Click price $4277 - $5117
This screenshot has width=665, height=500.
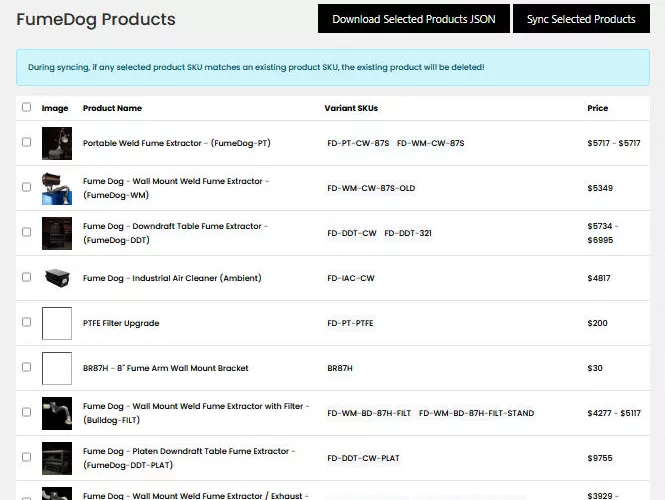[x=614, y=413]
